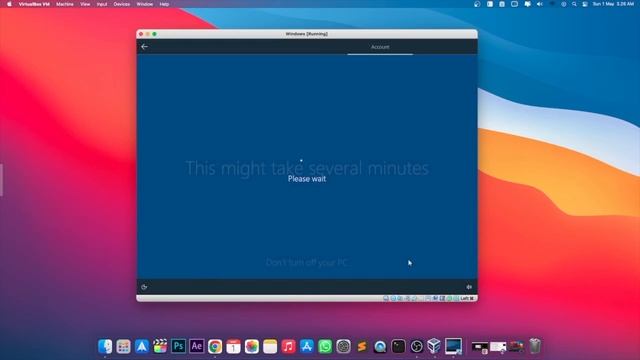Screen dimensions: 640x360
Task: Open Music from the Dock
Action: click(x=289, y=346)
